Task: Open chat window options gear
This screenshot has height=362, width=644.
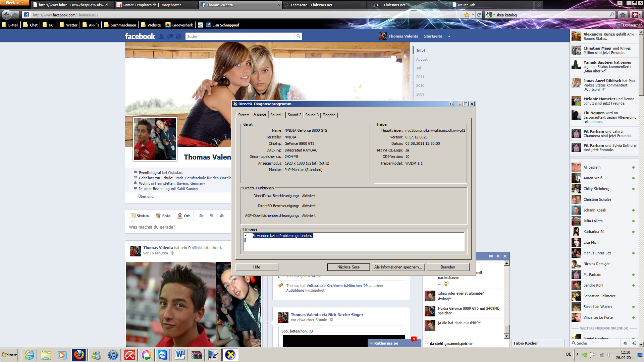Action: click(498, 256)
